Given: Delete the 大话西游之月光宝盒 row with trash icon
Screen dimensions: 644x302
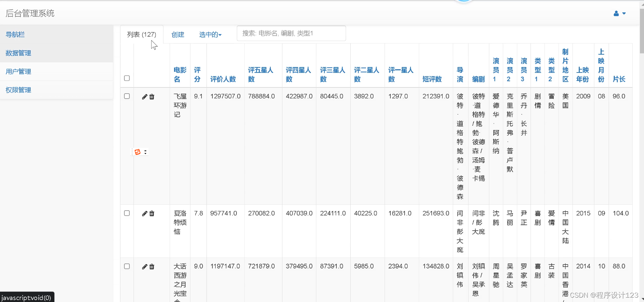Looking at the screenshot, I should click(152, 267).
